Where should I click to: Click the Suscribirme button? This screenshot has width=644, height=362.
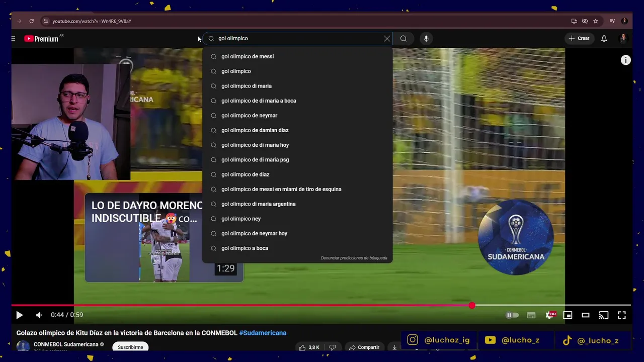pos(130,347)
